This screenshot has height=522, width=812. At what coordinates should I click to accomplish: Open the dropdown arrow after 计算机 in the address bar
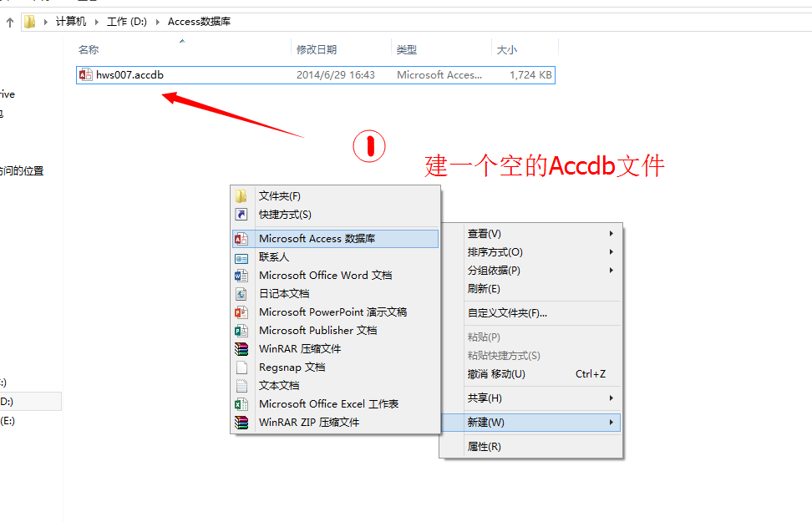tap(96, 22)
